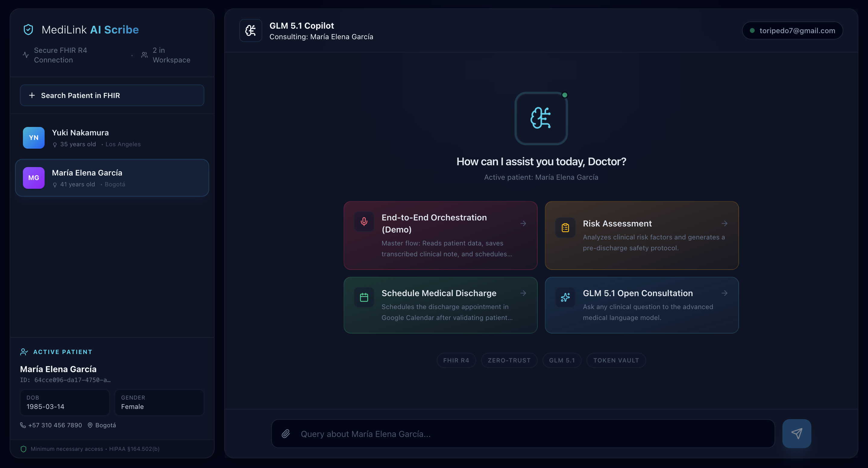
Task: Click the microphone icon on Orchestration card
Action: point(364,222)
